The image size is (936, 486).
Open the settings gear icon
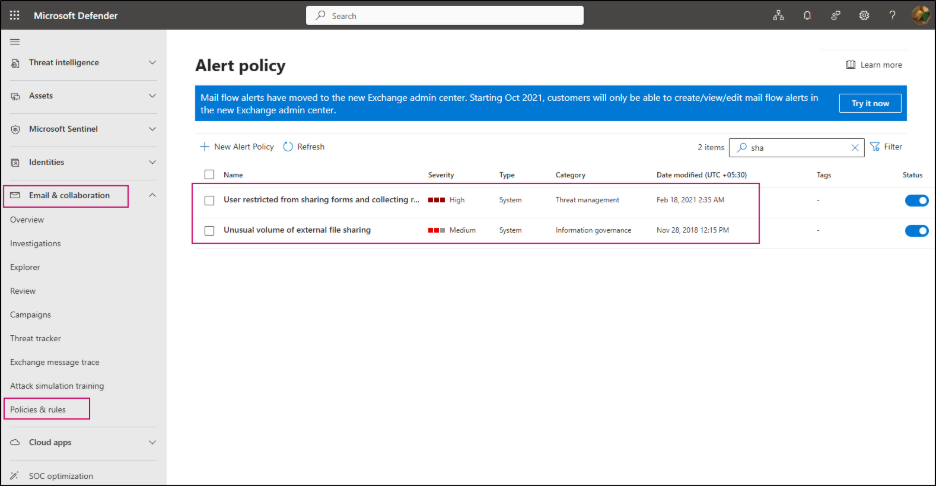864,16
